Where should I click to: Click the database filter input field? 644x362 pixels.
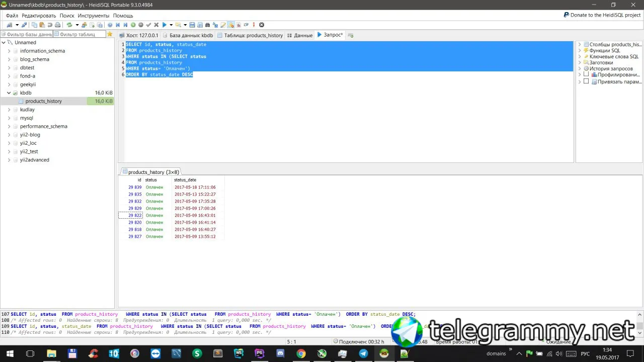(27, 34)
